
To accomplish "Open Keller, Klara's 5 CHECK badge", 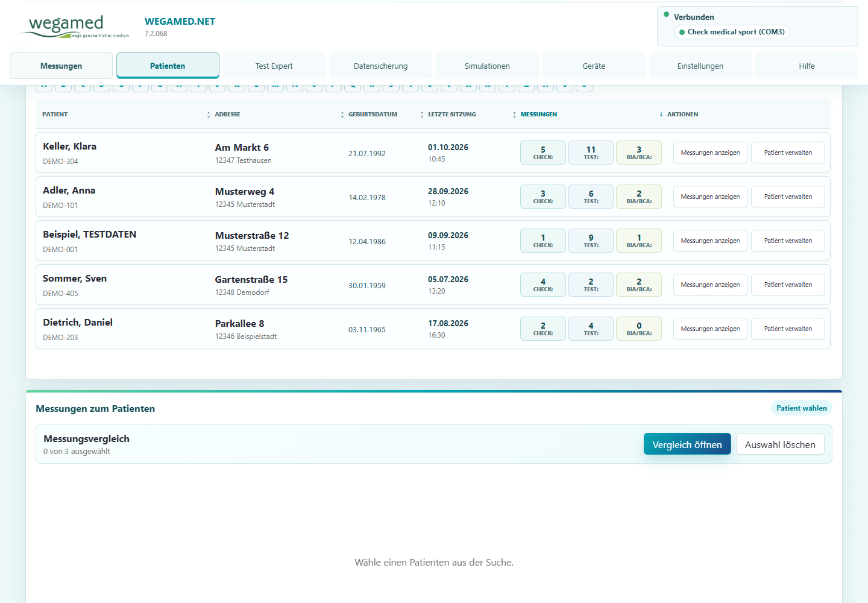I will click(x=543, y=153).
